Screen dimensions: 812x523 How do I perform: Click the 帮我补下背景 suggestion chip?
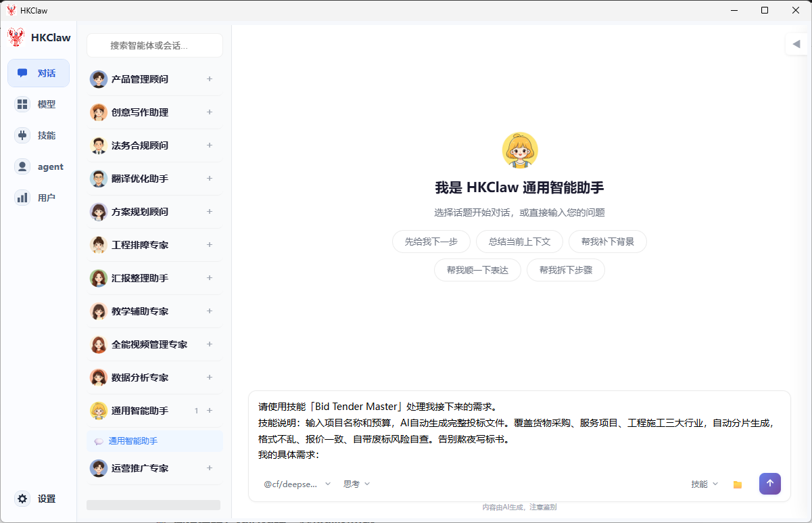point(608,242)
